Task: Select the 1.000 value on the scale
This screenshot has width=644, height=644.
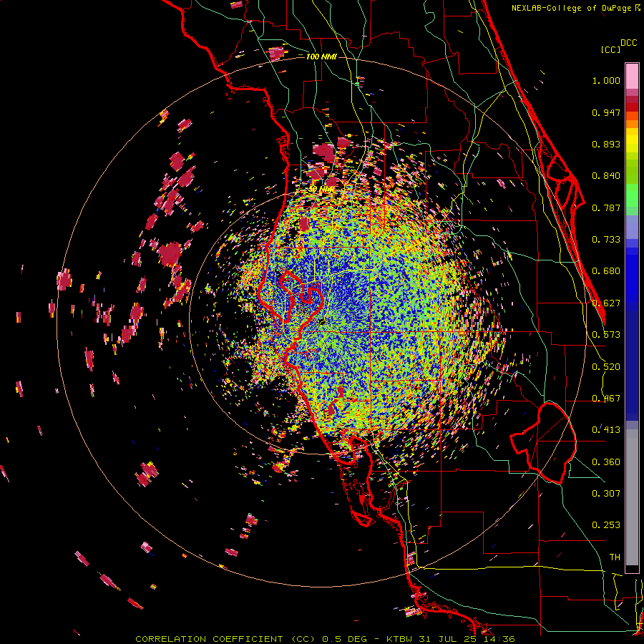Action: coord(606,80)
